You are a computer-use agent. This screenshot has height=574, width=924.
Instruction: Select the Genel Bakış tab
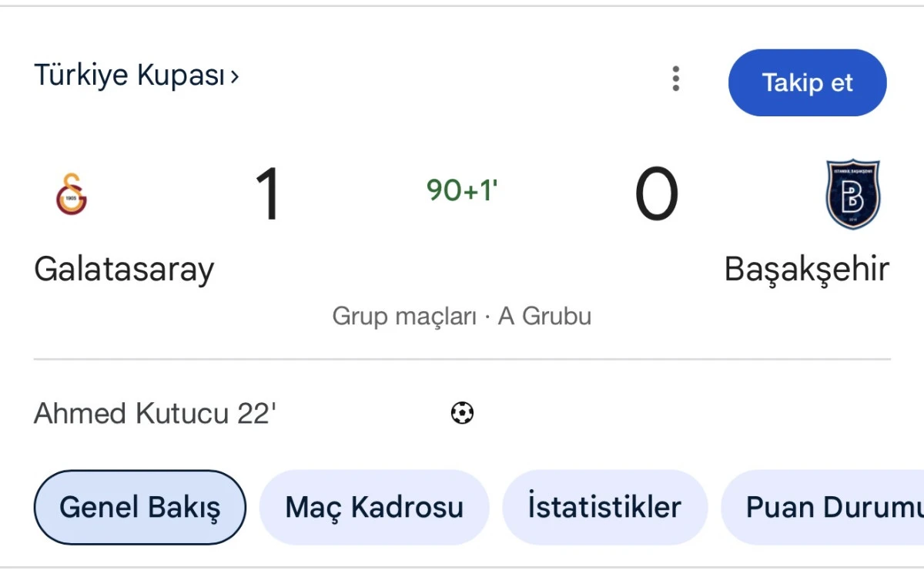139,507
